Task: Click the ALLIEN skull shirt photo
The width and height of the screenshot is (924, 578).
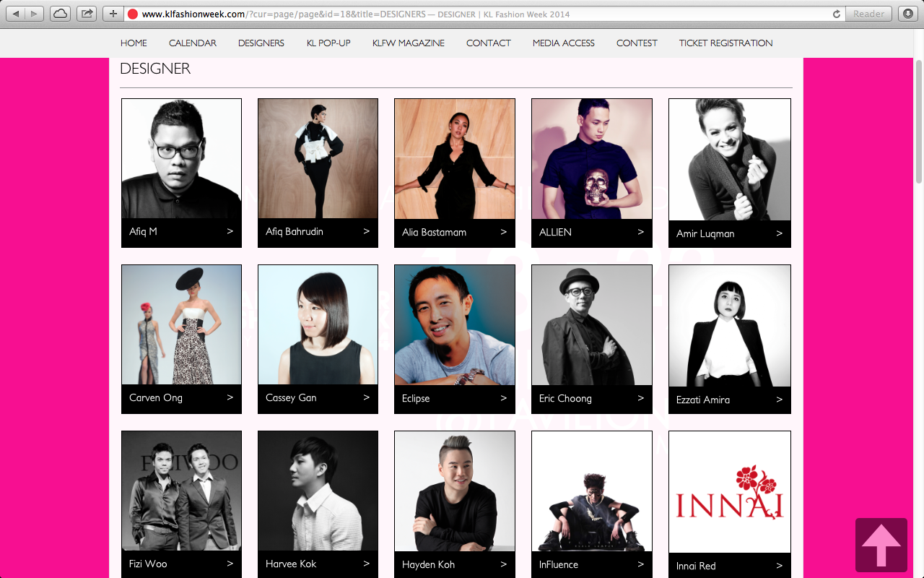Action: tap(592, 159)
